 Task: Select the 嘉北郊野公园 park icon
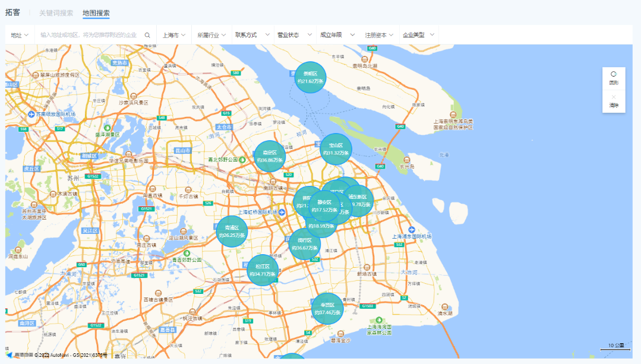click(242, 160)
